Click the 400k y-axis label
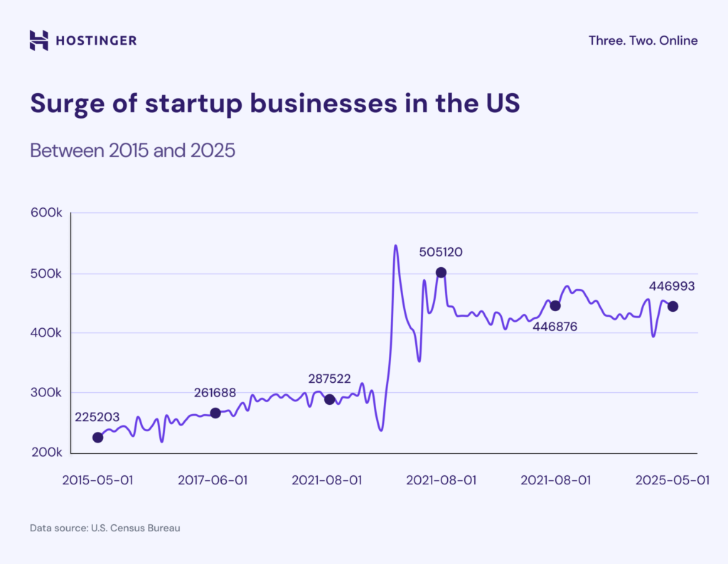 47,332
